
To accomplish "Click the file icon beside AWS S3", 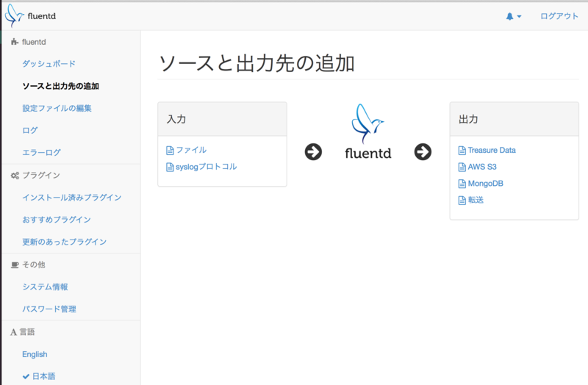I will point(462,168).
